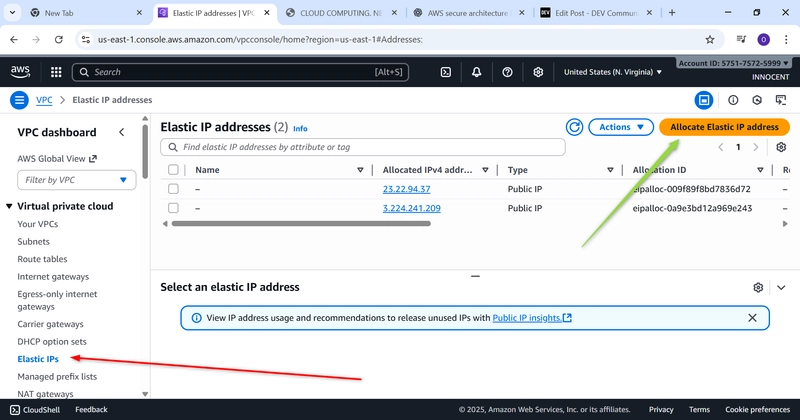
Task: Open the AWS services grid menu
Action: point(56,72)
